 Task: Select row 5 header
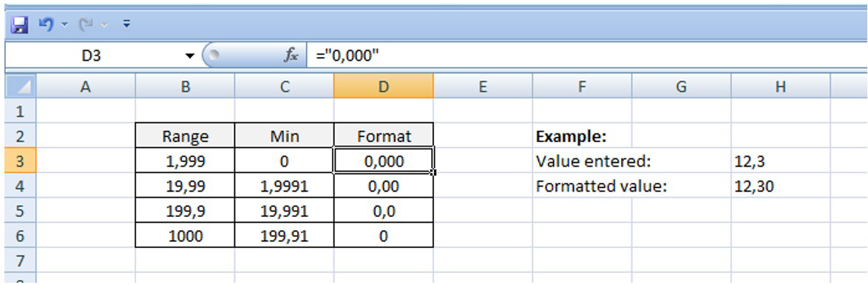pos(21,211)
